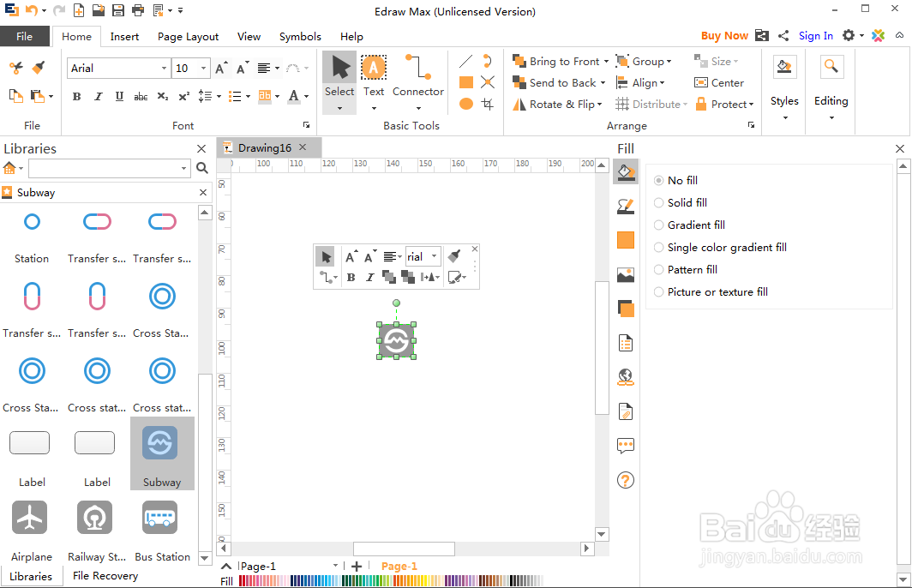Switch to the Page Layout tab
Image resolution: width=912 pixels, height=588 pixels.
[x=188, y=37]
